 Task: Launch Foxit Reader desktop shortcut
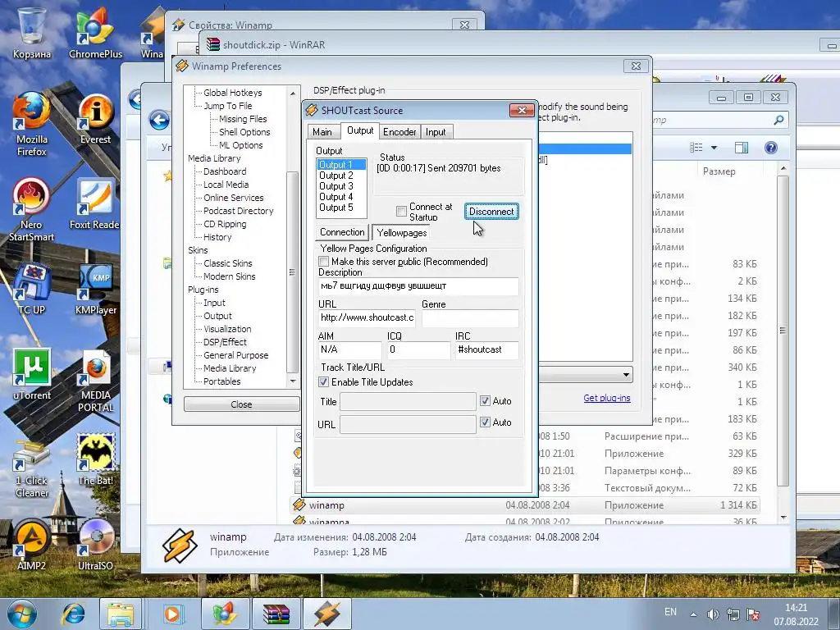pyautogui.click(x=95, y=203)
